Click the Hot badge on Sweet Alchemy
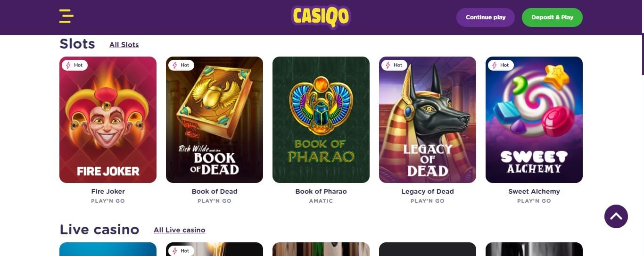Image resolution: width=644 pixels, height=256 pixels. [501, 65]
